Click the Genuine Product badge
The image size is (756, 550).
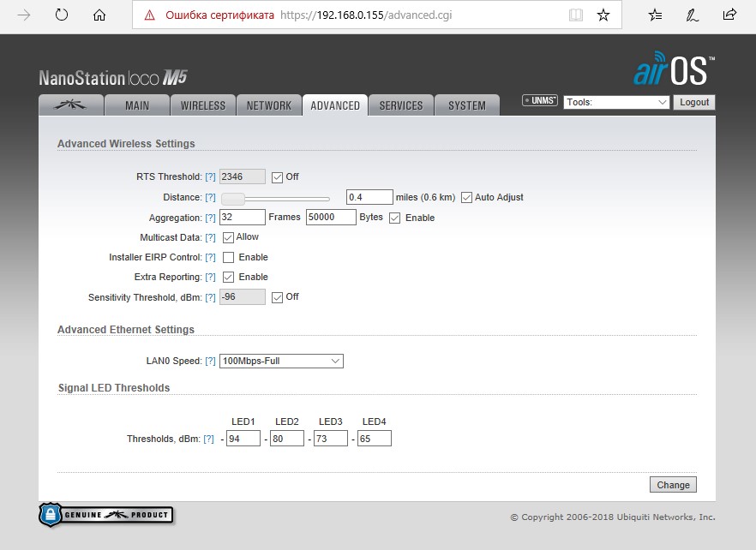coord(105,515)
